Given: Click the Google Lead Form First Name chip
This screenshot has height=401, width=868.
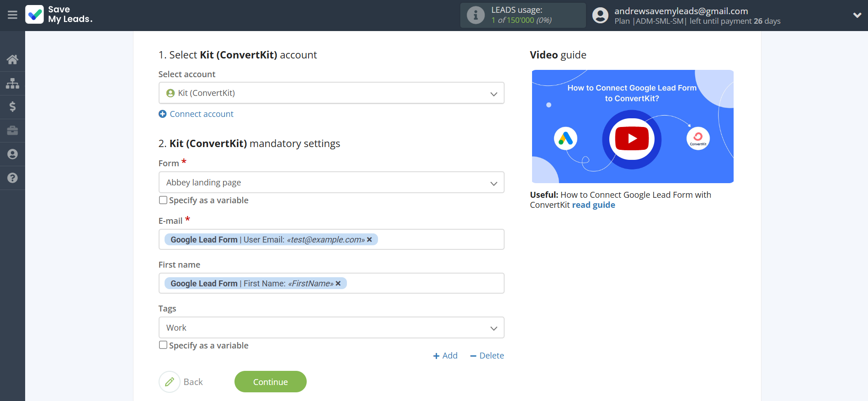Looking at the screenshot, I should pyautogui.click(x=255, y=284).
